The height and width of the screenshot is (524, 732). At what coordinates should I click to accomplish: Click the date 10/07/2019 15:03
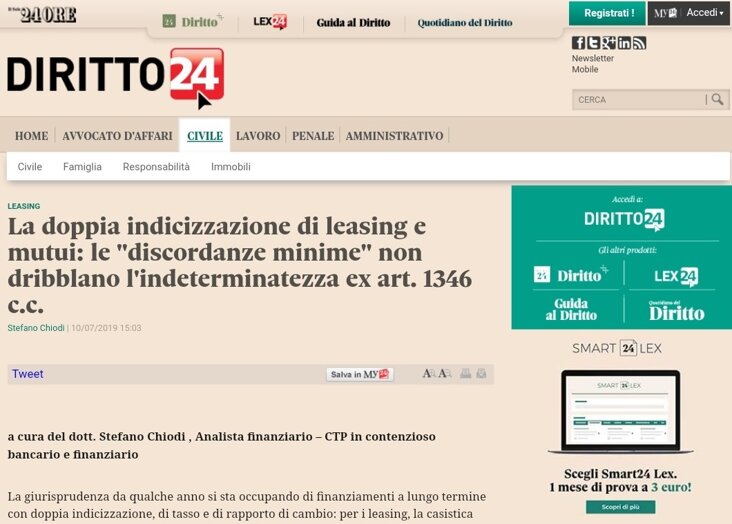[106, 328]
